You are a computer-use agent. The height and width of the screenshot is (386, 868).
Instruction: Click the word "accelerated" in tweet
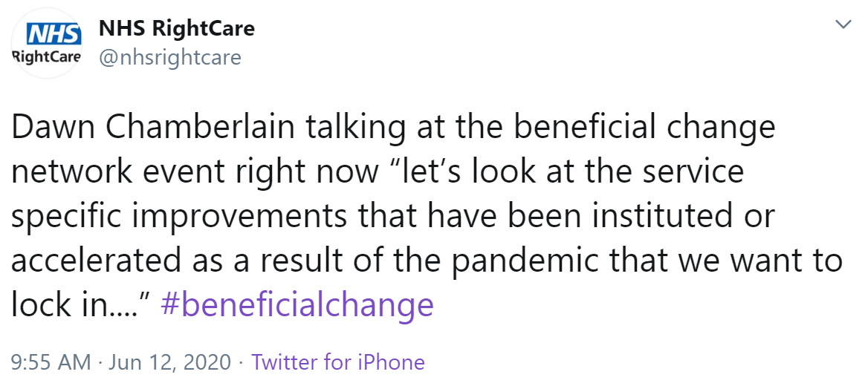[x=93, y=259]
